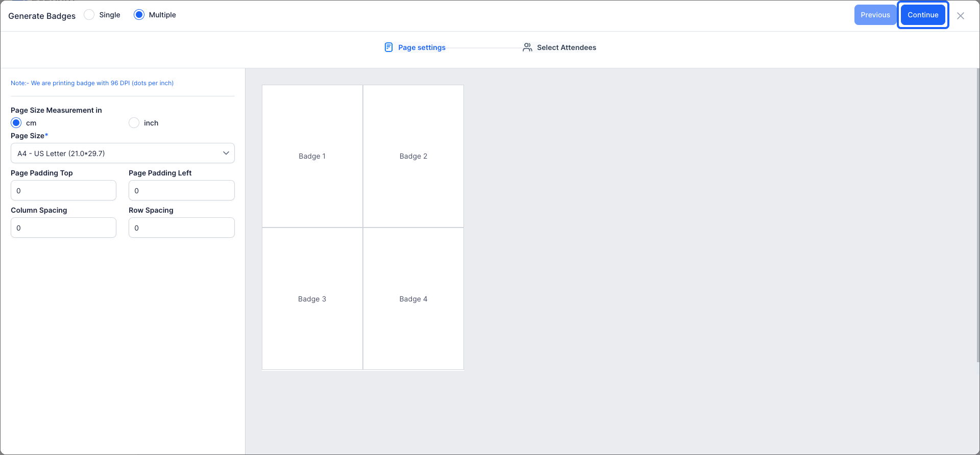The width and height of the screenshot is (980, 455).
Task: Focus the Row Spacing field
Action: (x=182, y=227)
